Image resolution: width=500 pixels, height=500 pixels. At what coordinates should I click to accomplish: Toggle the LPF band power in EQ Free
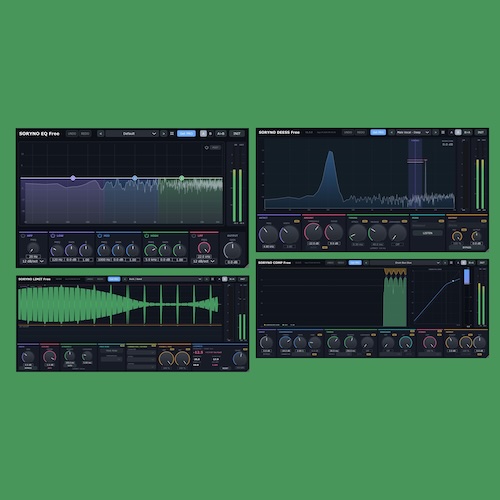click(194, 236)
